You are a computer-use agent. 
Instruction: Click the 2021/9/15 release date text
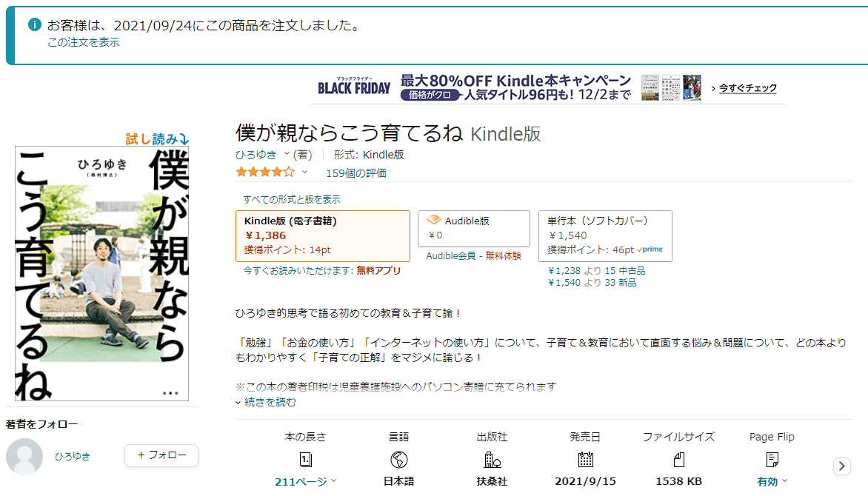coord(586,482)
